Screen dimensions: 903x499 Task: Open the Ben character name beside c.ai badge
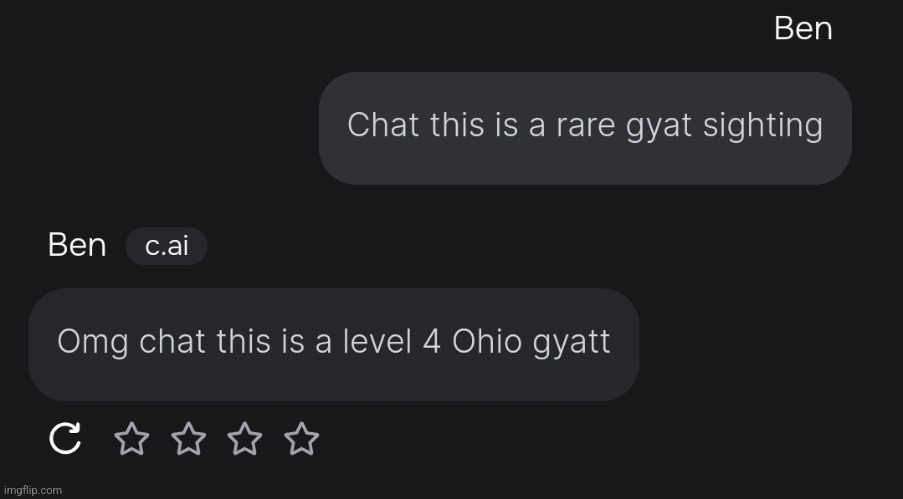[x=77, y=246]
